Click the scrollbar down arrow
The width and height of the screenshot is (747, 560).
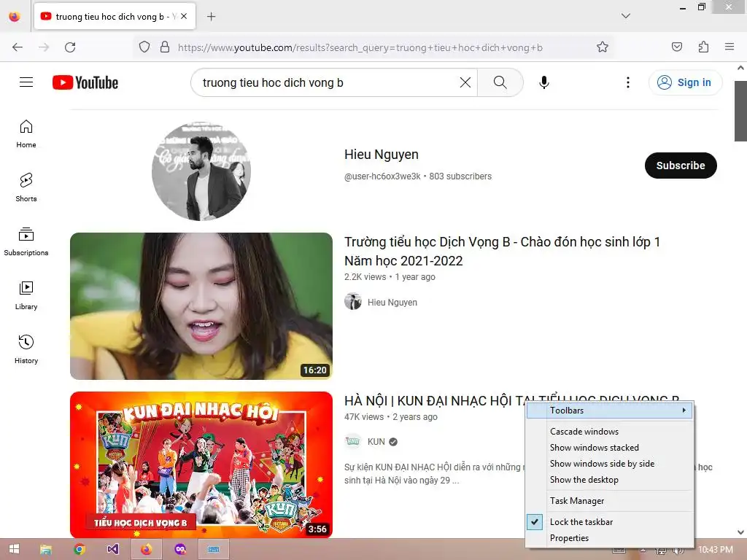tap(741, 532)
